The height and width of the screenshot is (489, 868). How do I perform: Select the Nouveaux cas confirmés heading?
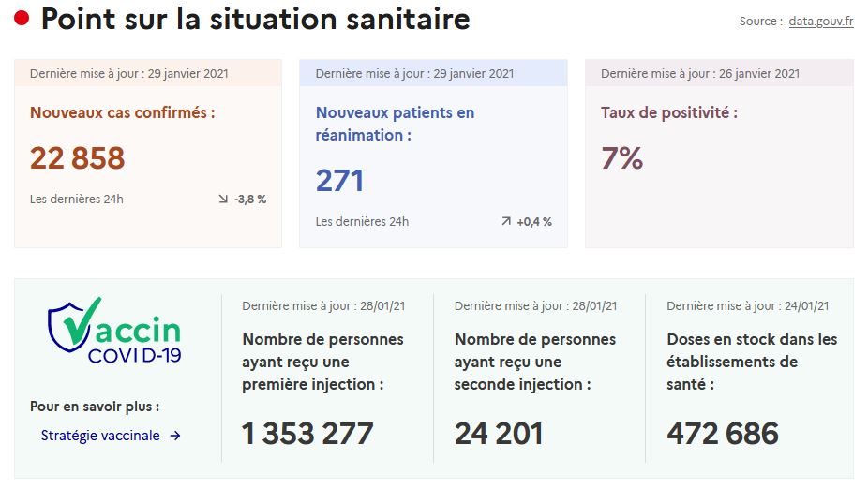click(123, 112)
